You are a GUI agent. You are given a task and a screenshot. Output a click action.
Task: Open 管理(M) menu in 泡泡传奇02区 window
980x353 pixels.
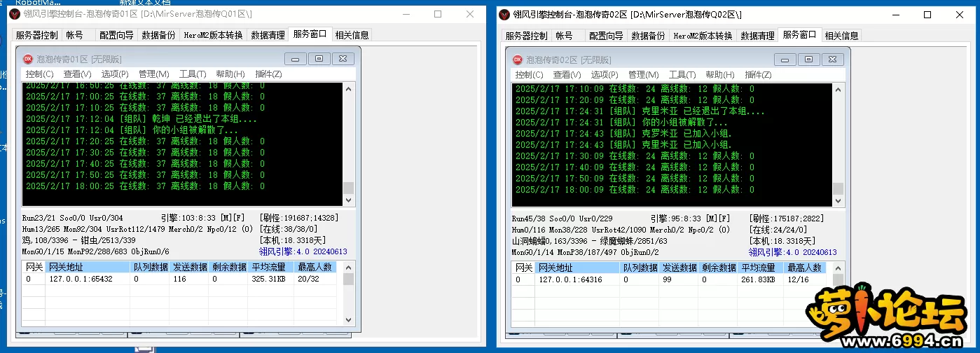(643, 74)
